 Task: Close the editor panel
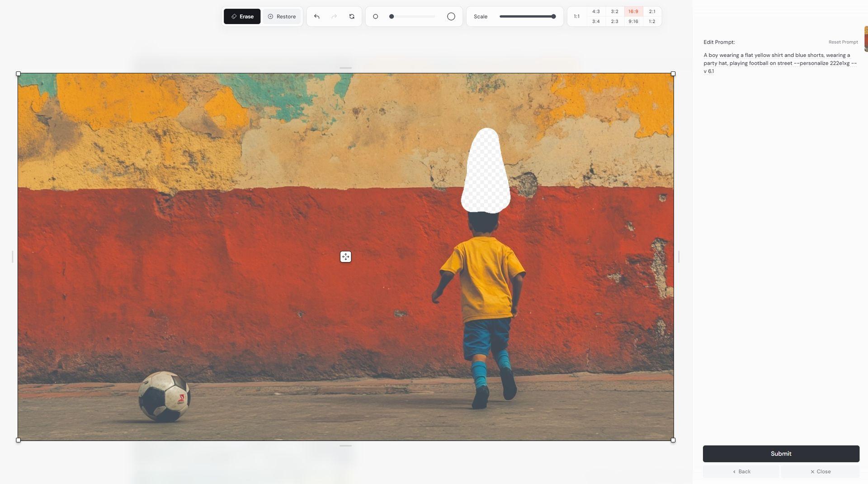coord(820,472)
